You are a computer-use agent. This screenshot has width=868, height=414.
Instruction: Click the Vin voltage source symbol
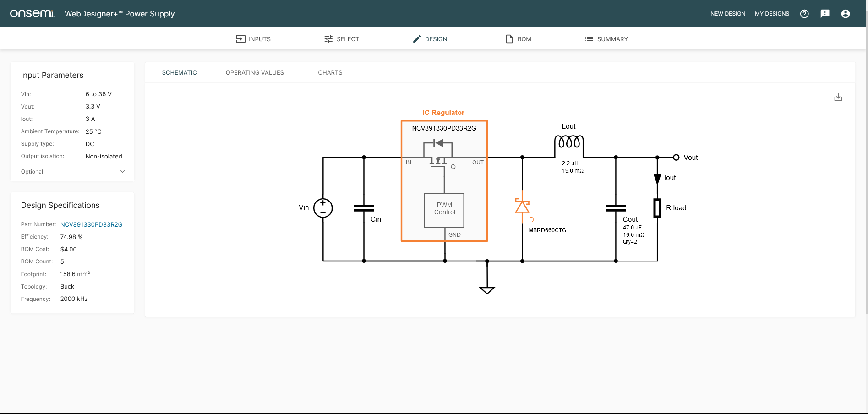click(323, 208)
